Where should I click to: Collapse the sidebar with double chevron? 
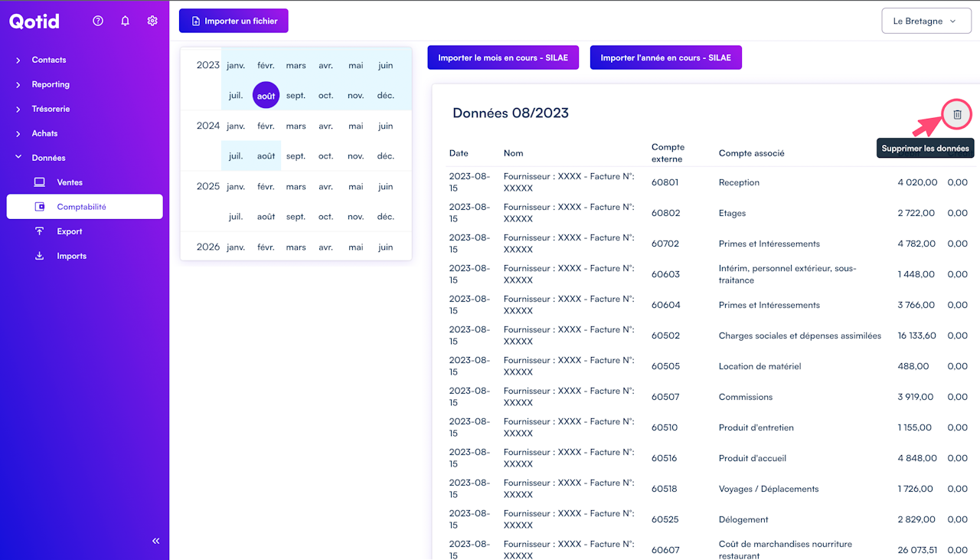(156, 541)
